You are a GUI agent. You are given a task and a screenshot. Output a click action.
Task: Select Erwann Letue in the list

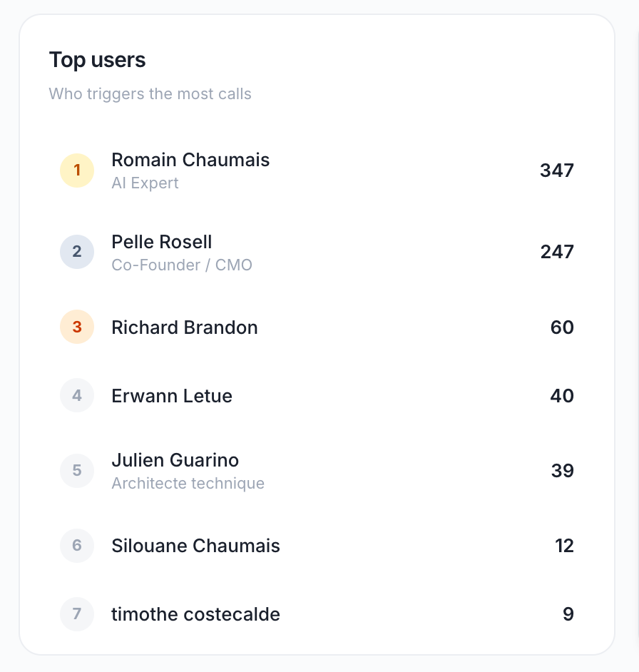tap(317, 396)
